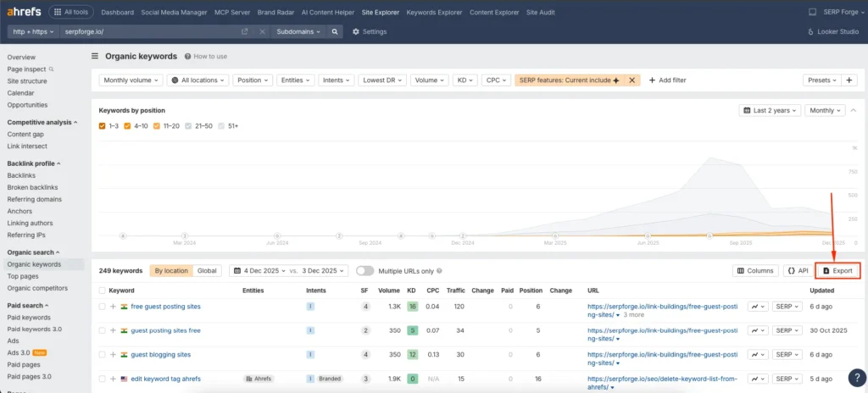This screenshot has height=393, width=868.
Task: Toggle Multiple URLs only switch
Action: point(364,271)
